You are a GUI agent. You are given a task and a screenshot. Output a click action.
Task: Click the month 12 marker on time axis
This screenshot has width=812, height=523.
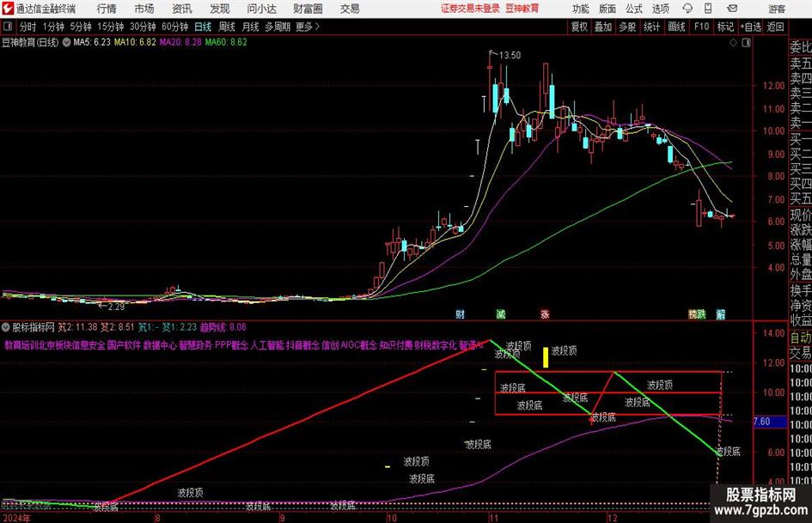[x=612, y=518]
